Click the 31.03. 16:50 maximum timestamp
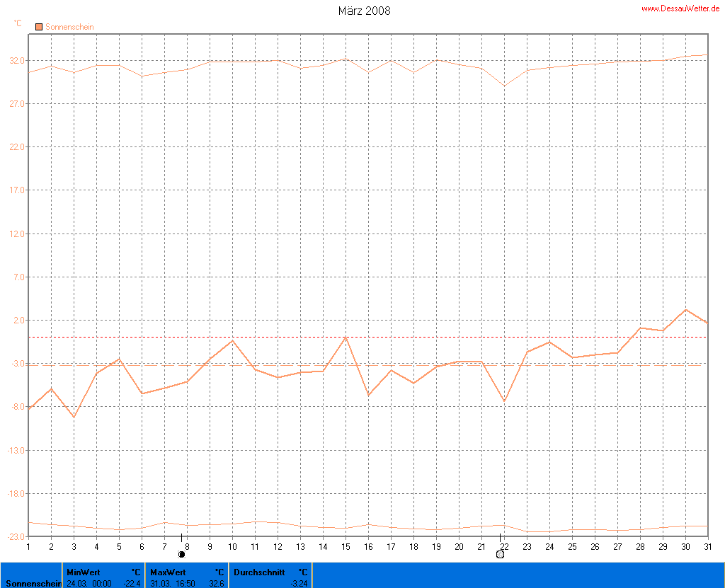The width and height of the screenshot is (725, 588). (x=173, y=583)
